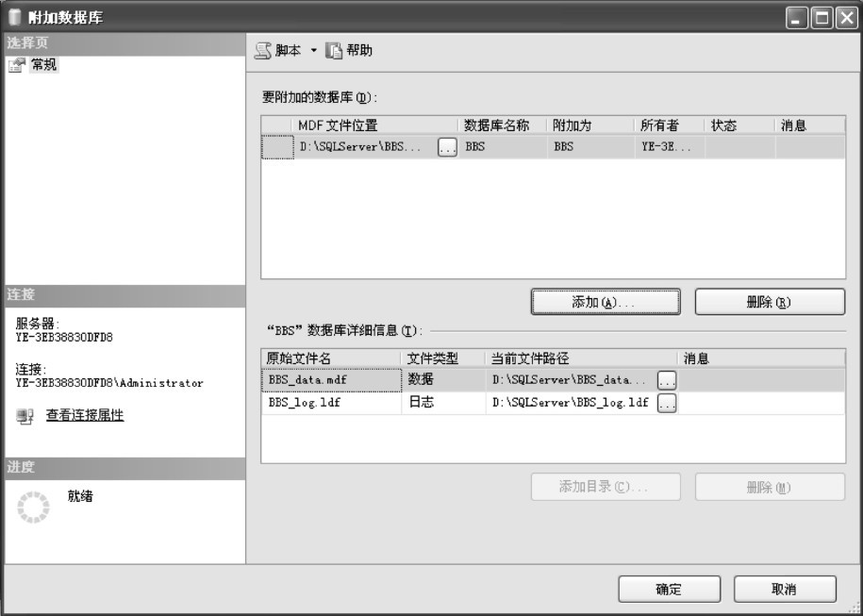Viewport: 863px width, 616px height.
Task: Click the 添加(A)... button
Action: 606,302
